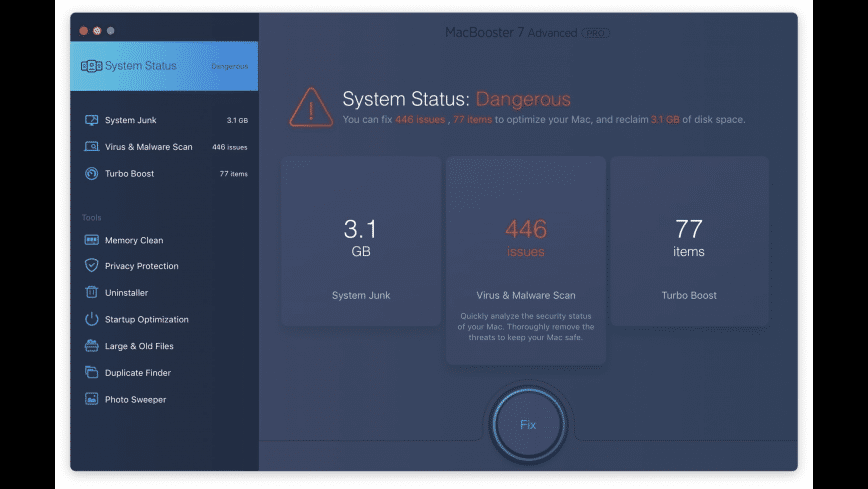This screenshot has height=489, width=868.
Task: Click the Tools section heading
Action: (92, 218)
